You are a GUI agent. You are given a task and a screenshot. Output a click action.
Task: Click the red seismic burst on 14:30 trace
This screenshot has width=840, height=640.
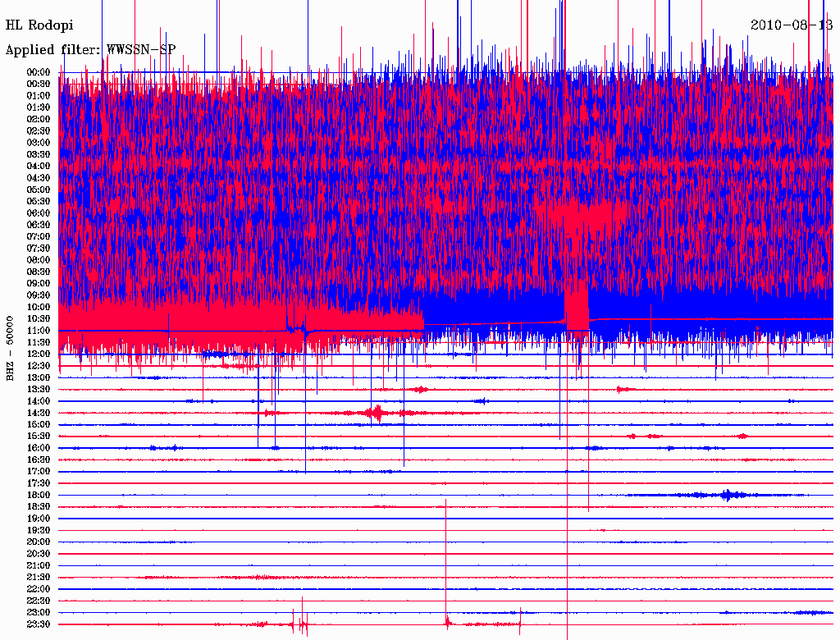coord(377,413)
